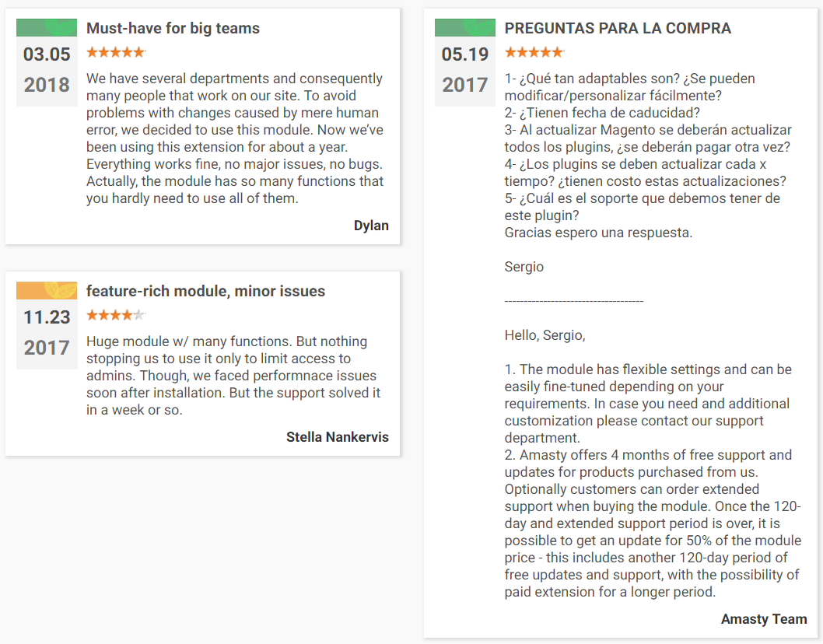Click the 11.23 2017 date block
This screenshot has height=644, width=823.
tap(47, 333)
